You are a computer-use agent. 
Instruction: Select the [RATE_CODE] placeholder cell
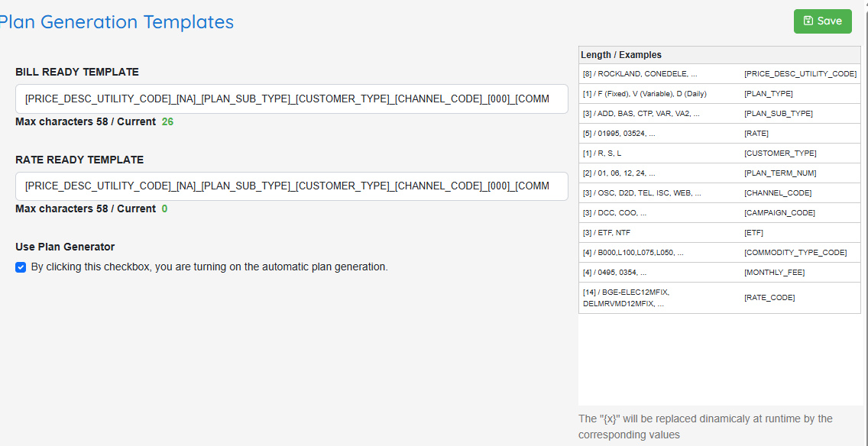[801, 298]
